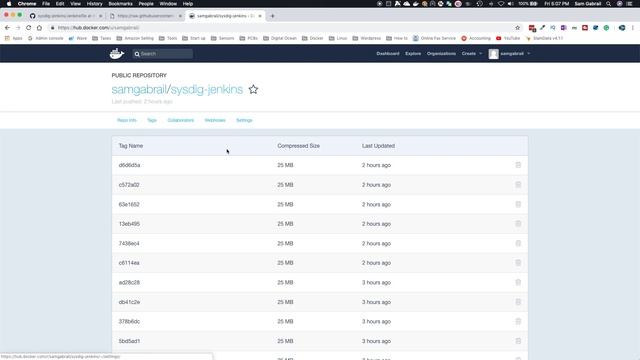Switch to Repo Info tab

127,120
